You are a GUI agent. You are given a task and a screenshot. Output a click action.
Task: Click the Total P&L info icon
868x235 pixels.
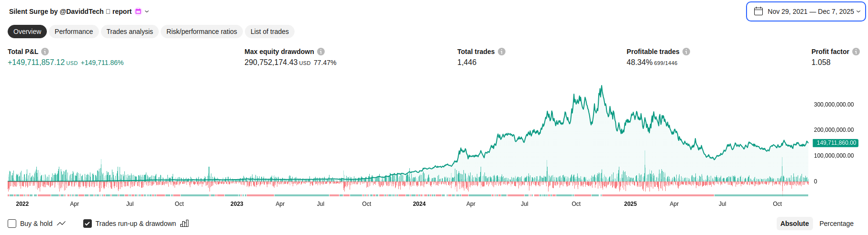click(x=45, y=52)
